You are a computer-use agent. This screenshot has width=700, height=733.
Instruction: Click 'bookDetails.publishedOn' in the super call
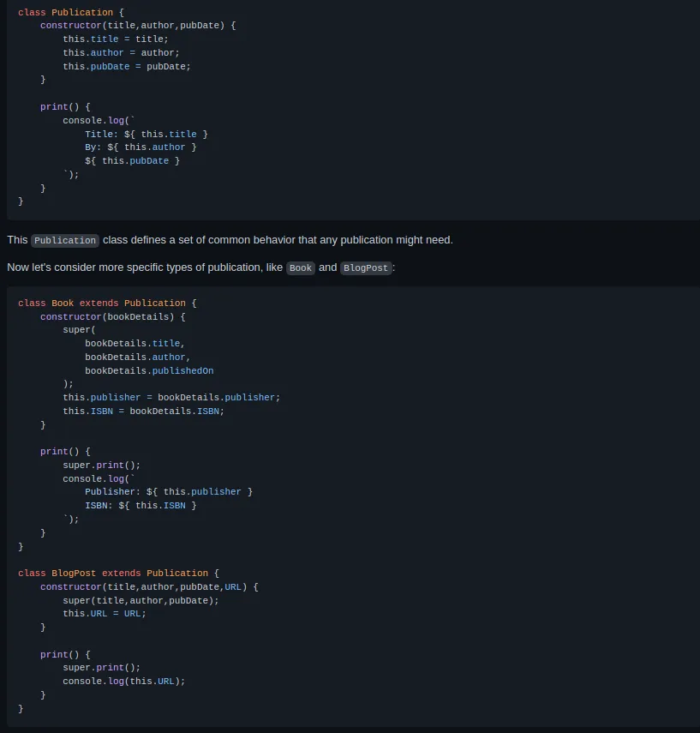149,370
